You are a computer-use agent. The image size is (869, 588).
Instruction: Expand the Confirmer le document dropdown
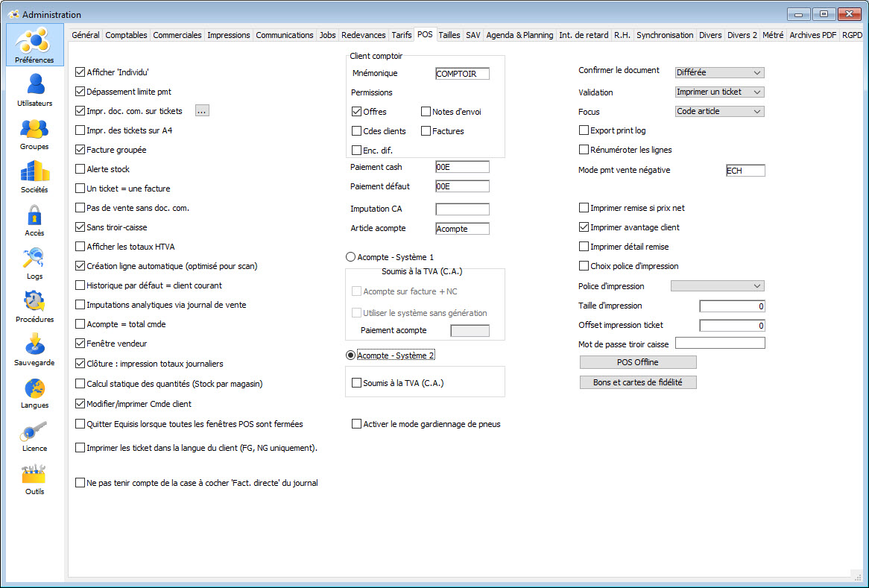pyautogui.click(x=719, y=73)
